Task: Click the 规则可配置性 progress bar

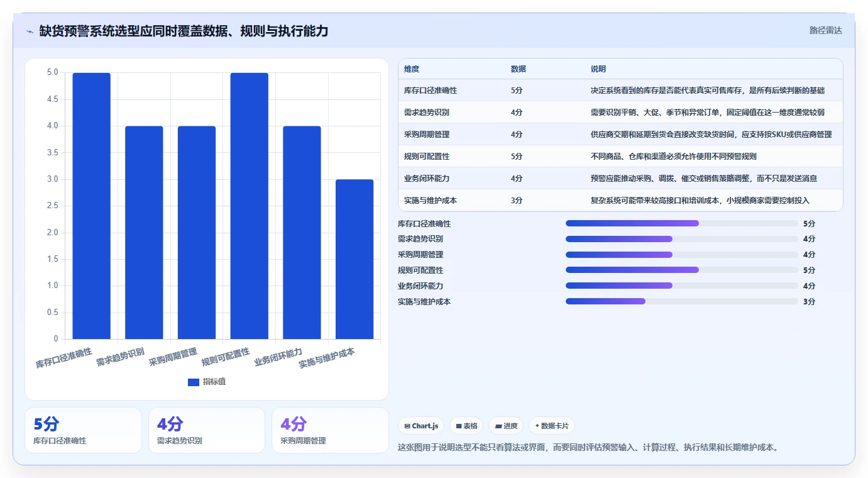Action: [x=682, y=270]
